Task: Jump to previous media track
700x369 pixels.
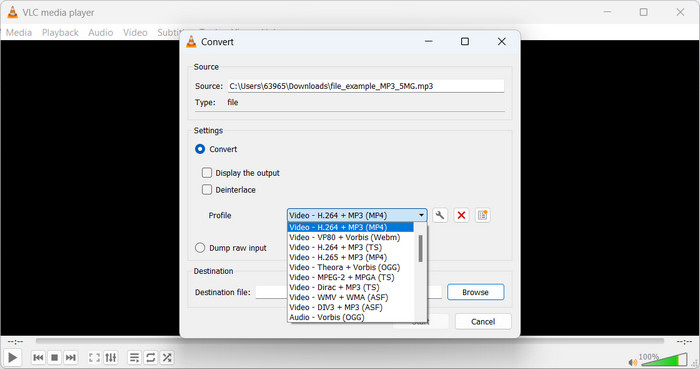Action: coord(38,357)
